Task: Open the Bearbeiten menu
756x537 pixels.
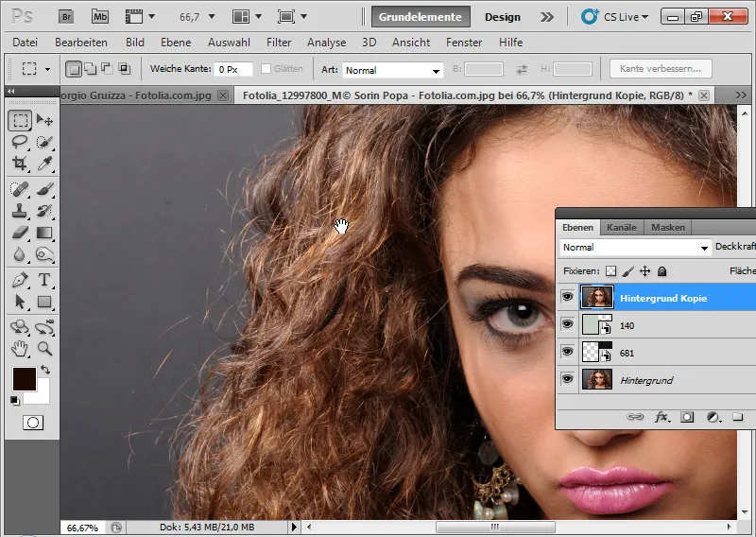Action: pyautogui.click(x=81, y=43)
